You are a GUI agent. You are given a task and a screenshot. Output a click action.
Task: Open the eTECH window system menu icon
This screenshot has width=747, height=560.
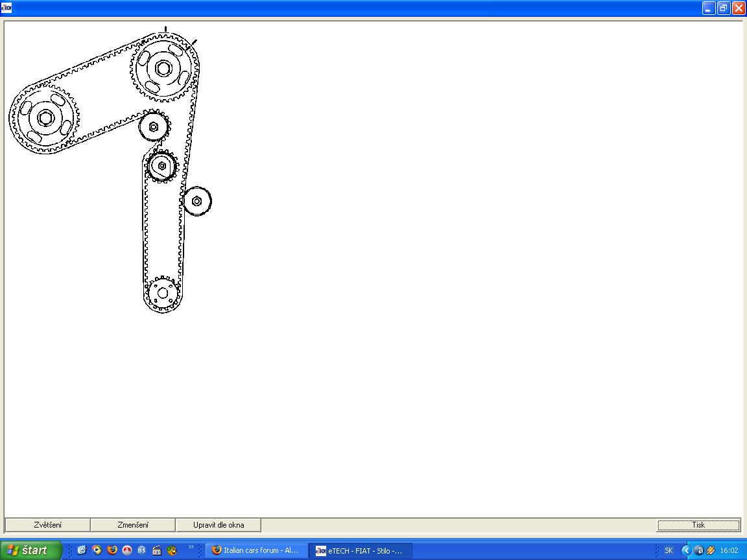pyautogui.click(x=6, y=8)
